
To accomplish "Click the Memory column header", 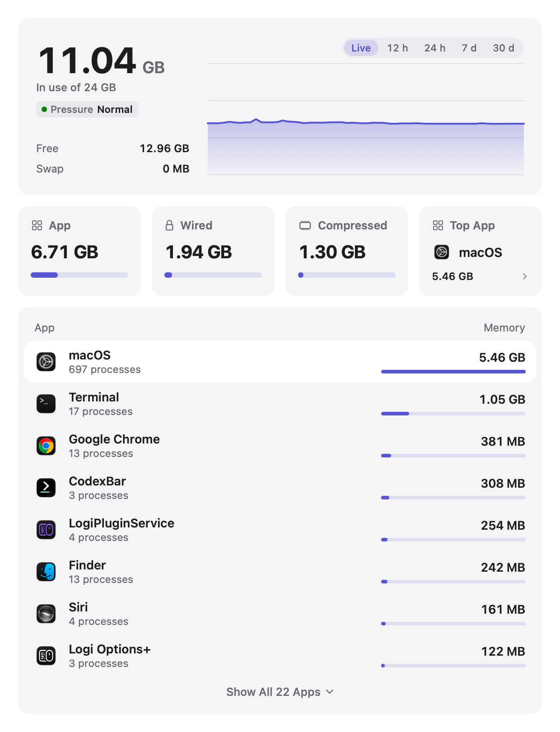I will pos(504,328).
